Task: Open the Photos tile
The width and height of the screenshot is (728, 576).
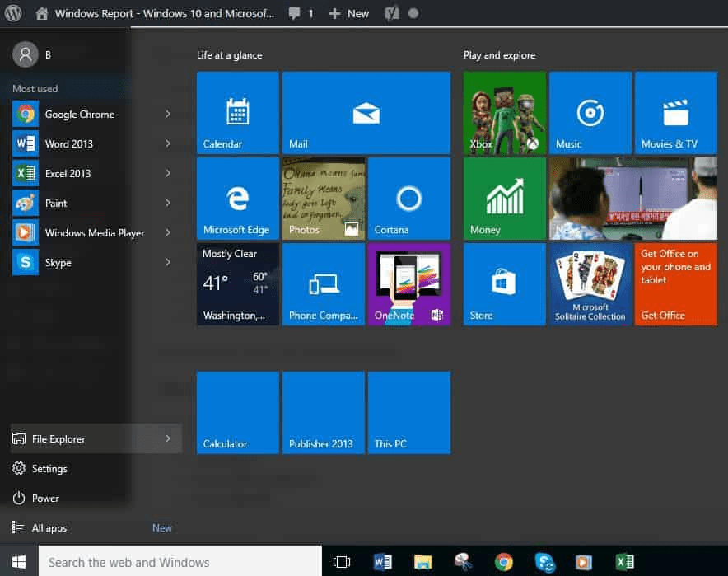Action: (323, 198)
